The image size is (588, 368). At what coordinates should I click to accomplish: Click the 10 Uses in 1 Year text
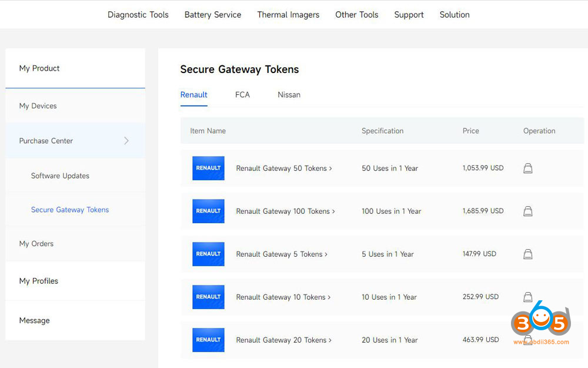[389, 297]
